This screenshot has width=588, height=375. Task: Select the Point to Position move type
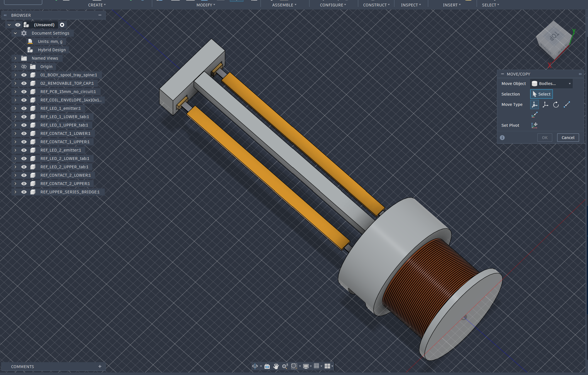(x=535, y=115)
